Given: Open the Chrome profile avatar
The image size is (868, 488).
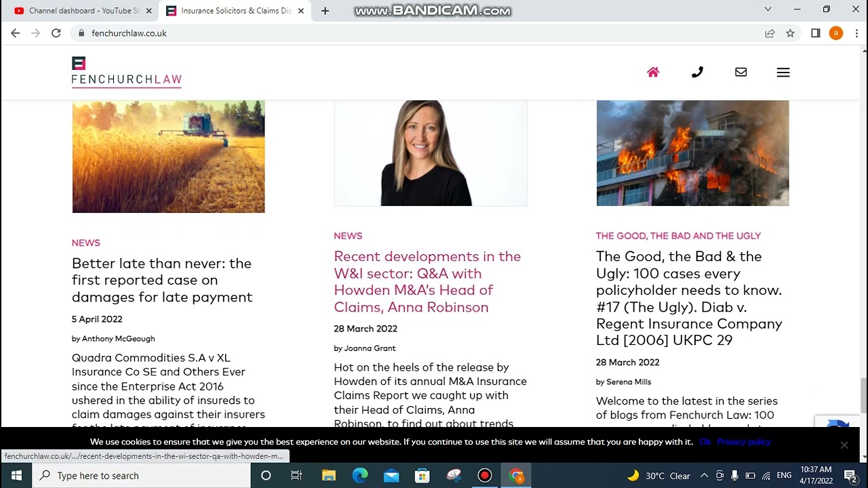Looking at the screenshot, I should pyautogui.click(x=836, y=33).
